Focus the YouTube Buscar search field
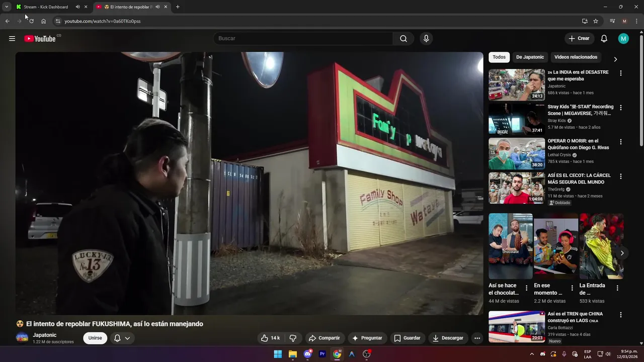This screenshot has width=644, height=362. (x=303, y=39)
